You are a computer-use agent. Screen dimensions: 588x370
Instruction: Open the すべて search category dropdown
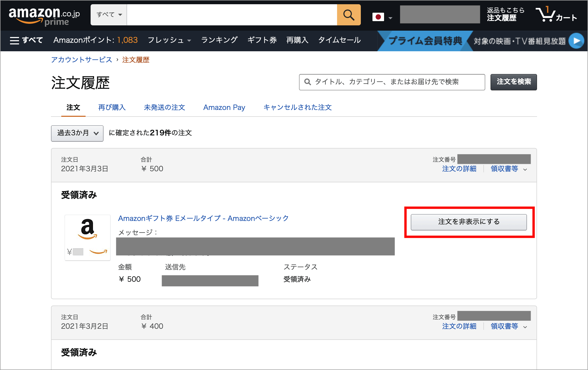pos(109,15)
